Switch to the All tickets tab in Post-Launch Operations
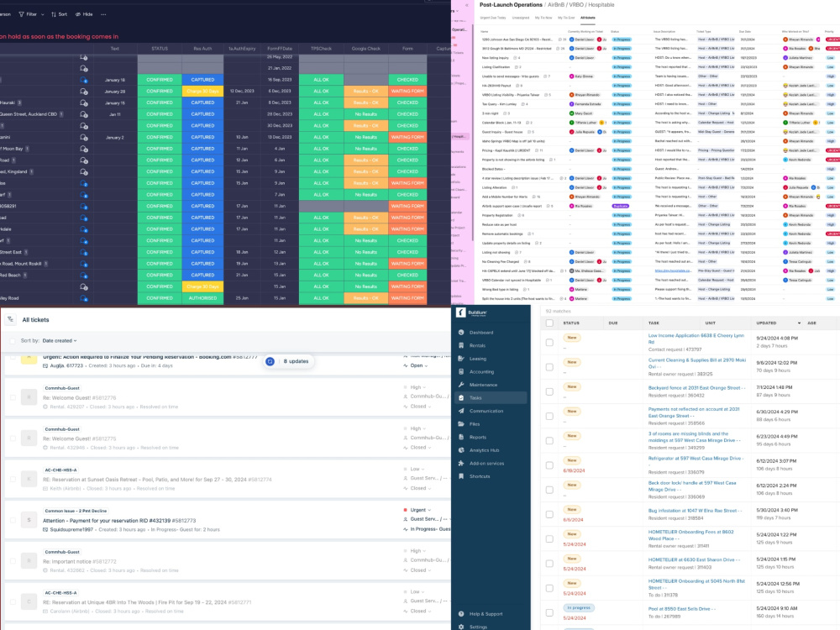Viewport: 840px width, 630px height. pos(588,18)
